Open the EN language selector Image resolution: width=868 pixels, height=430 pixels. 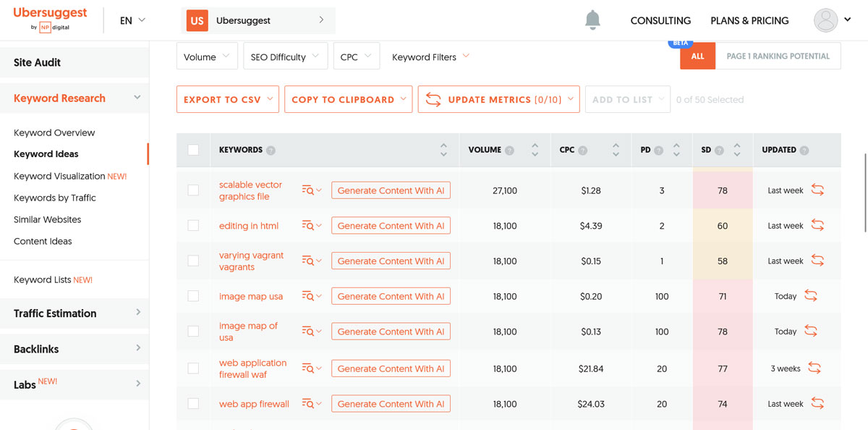pyautogui.click(x=132, y=20)
